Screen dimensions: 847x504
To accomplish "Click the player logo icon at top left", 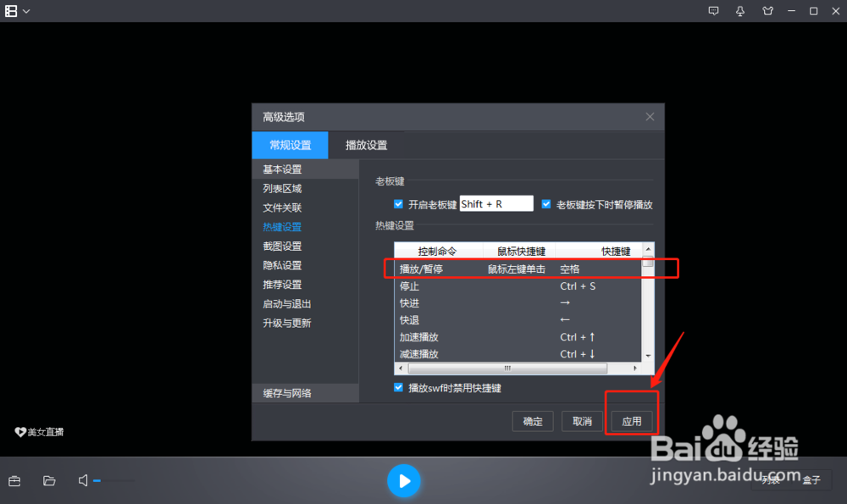I will point(9,11).
